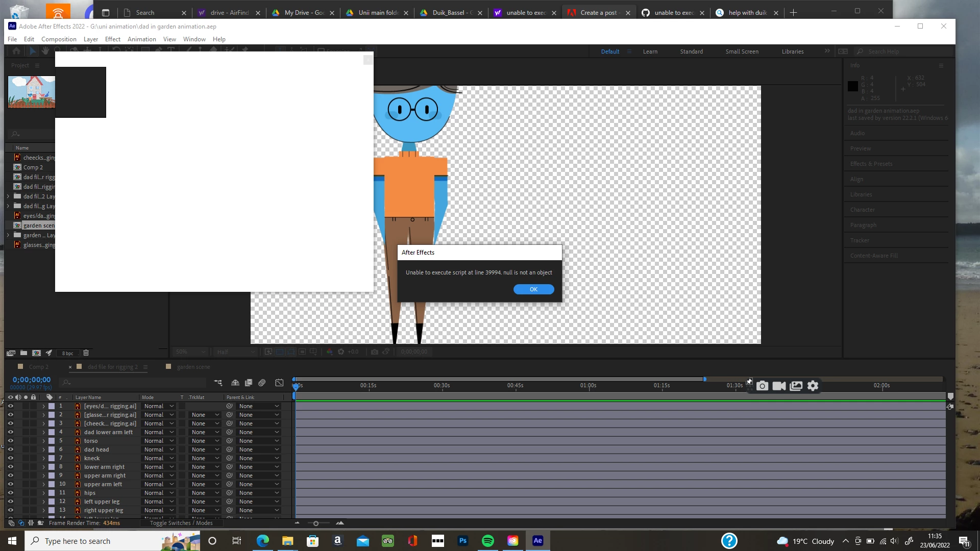The height and width of the screenshot is (551, 980).
Task: Click Toggle Switches / Modes button
Action: pyautogui.click(x=181, y=523)
